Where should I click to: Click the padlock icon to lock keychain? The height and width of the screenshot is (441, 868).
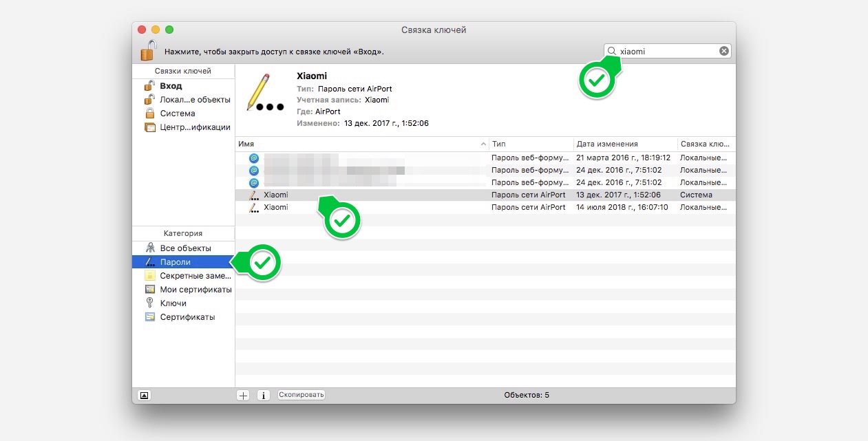[x=148, y=50]
